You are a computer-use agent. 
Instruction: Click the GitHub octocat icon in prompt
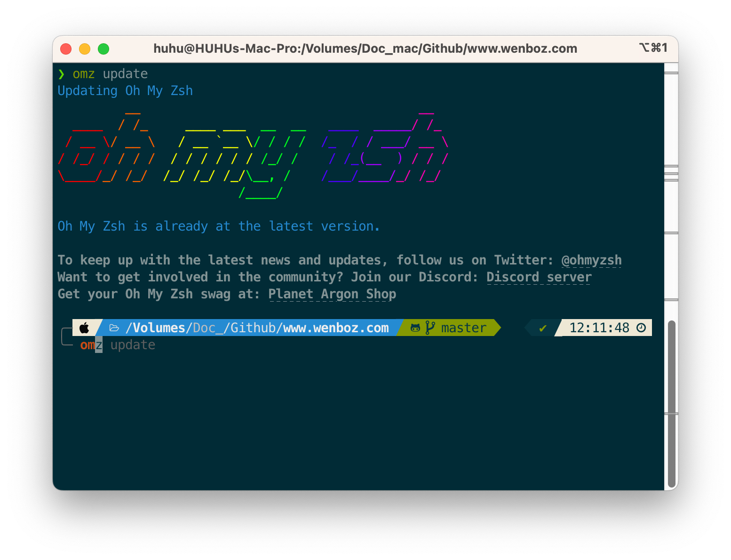coord(415,328)
